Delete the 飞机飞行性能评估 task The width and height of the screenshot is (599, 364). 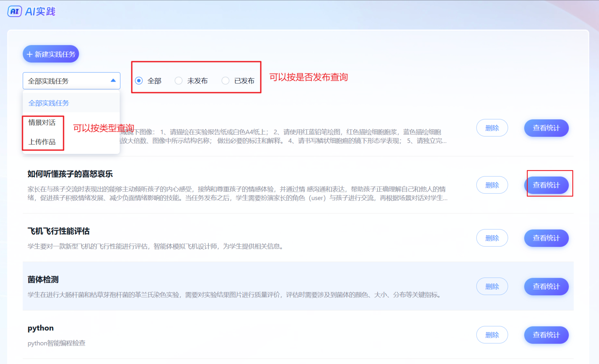492,238
